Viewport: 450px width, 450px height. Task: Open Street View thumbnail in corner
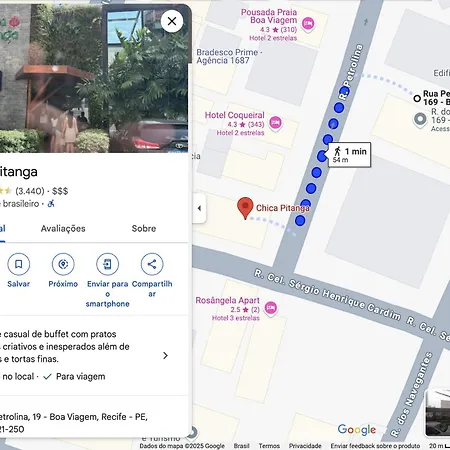coord(438,412)
